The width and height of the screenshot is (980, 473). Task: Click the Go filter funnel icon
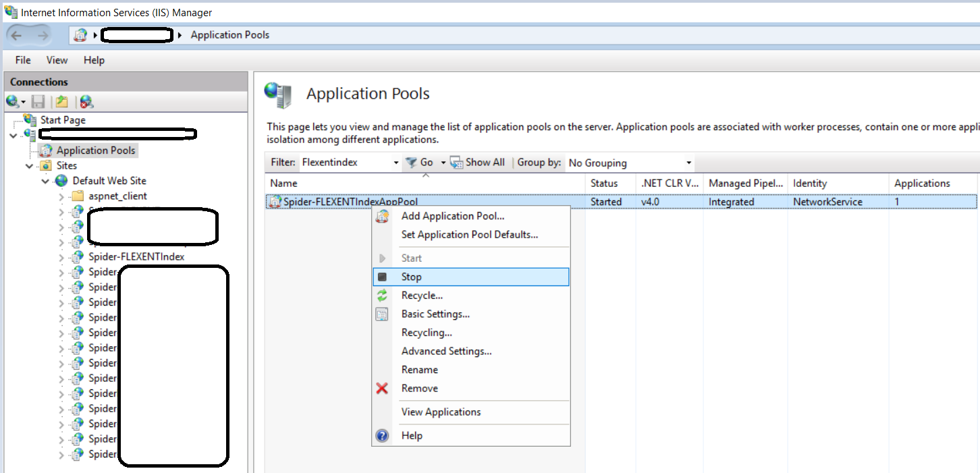[410, 162]
